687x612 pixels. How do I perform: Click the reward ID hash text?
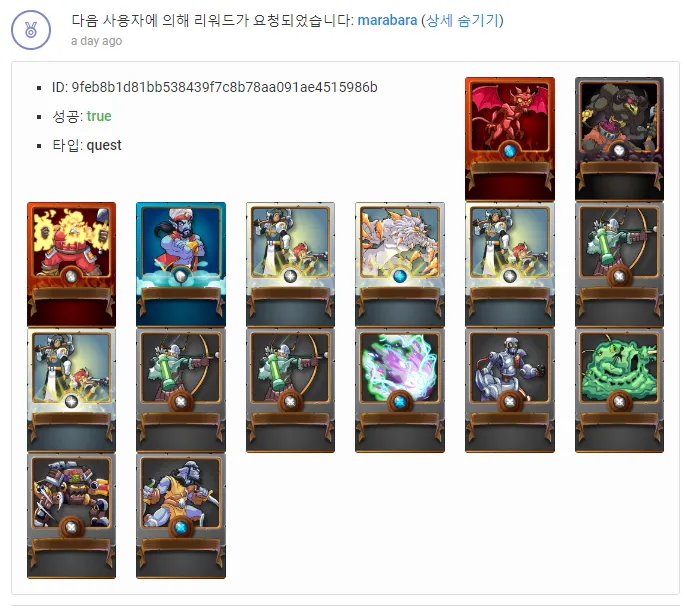click(224, 87)
